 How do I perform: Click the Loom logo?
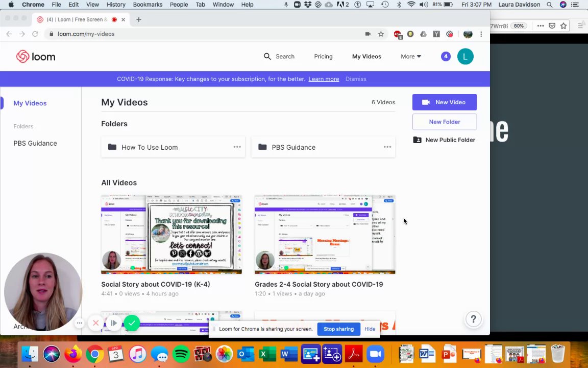(36, 57)
